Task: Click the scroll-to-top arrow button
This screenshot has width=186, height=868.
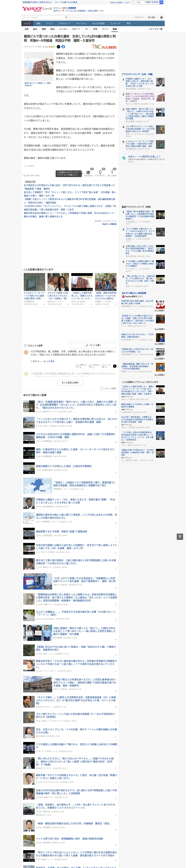Action: [180, 536]
